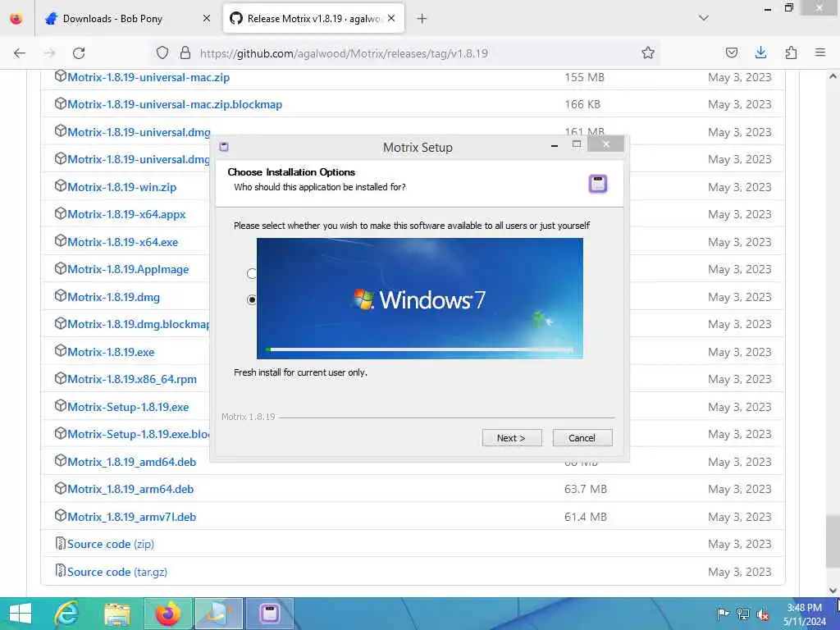Image resolution: width=840 pixels, height=630 pixels.
Task: Click the muted volume tray icon
Action: [762, 614]
